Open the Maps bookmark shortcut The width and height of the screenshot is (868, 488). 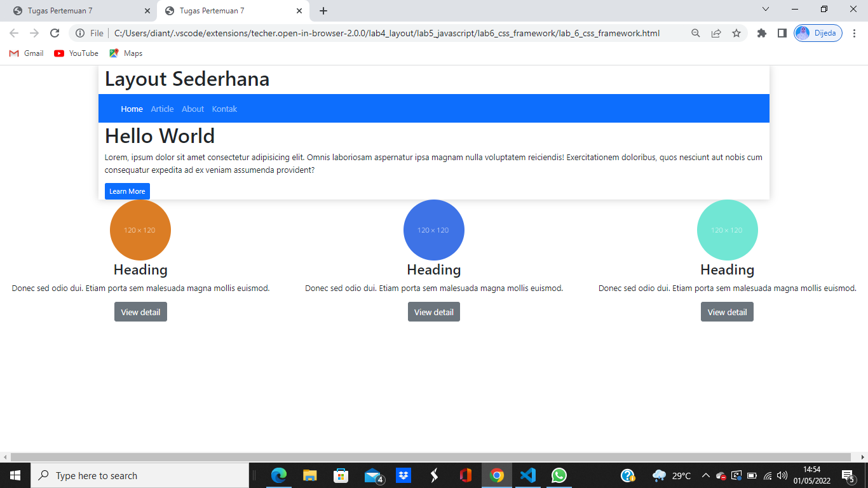(125, 53)
